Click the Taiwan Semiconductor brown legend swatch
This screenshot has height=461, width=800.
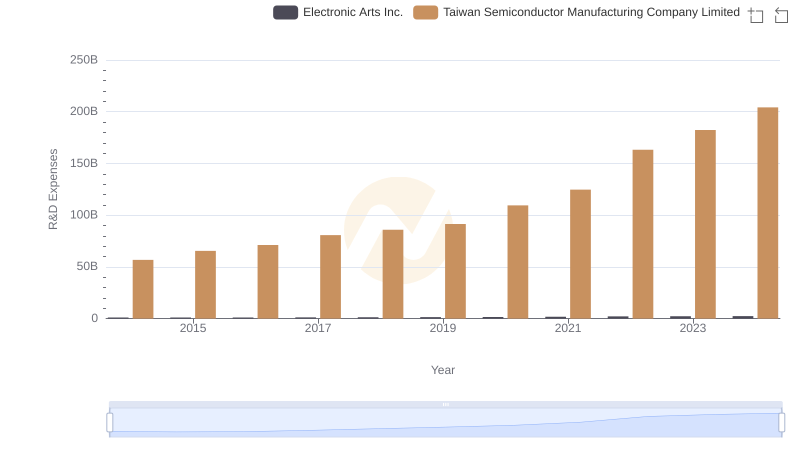pos(426,12)
